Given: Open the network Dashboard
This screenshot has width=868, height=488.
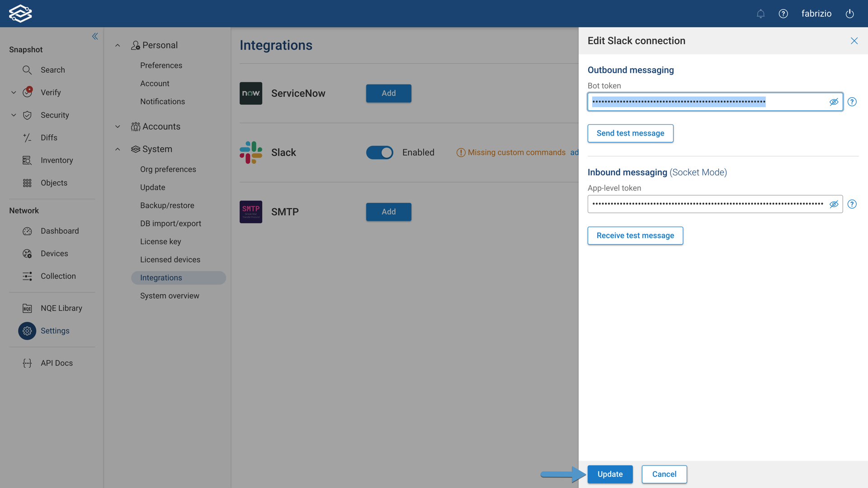Looking at the screenshot, I should click(x=59, y=231).
